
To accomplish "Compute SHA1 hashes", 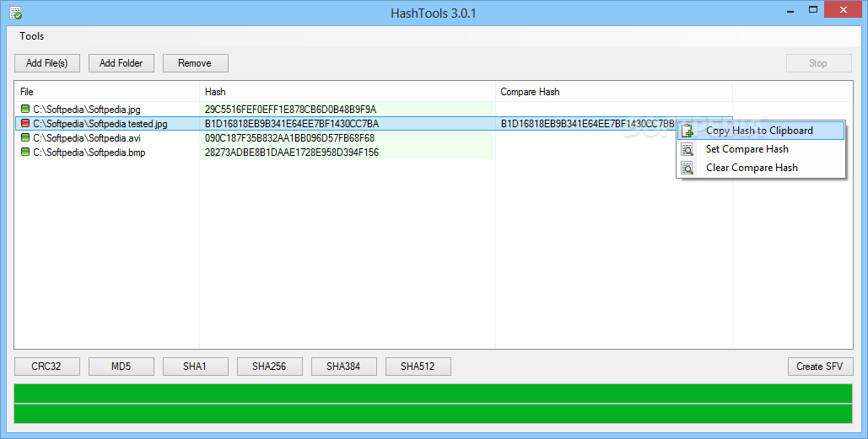I will coord(196,366).
